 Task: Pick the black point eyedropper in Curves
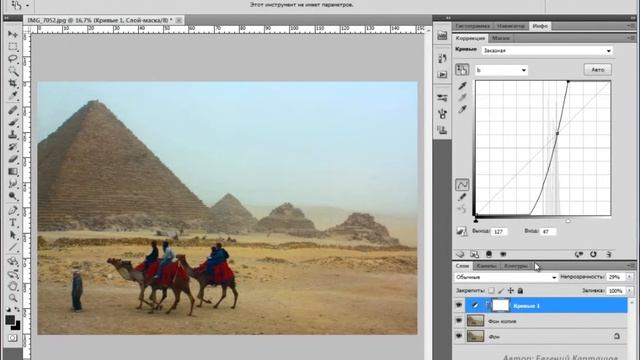(x=462, y=86)
